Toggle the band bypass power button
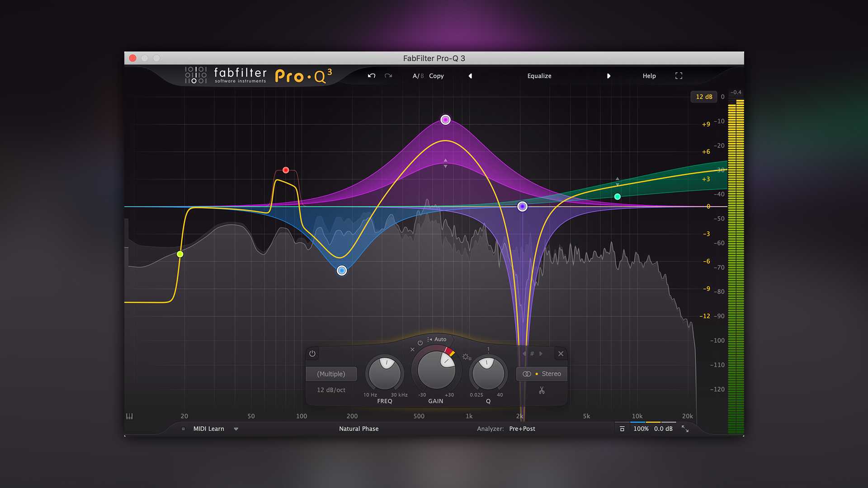868x488 pixels. click(312, 354)
